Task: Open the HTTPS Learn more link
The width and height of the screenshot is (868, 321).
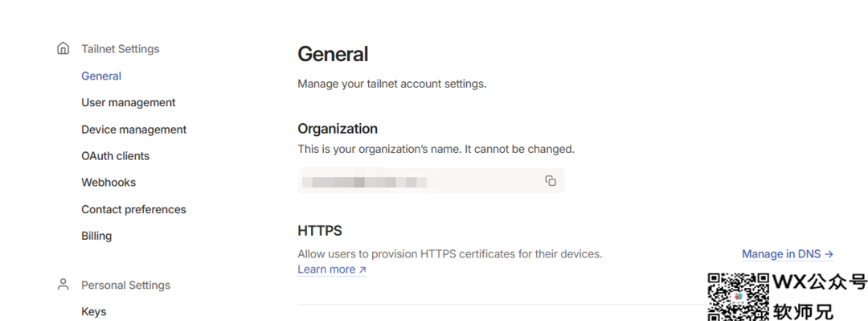Action: point(332,270)
